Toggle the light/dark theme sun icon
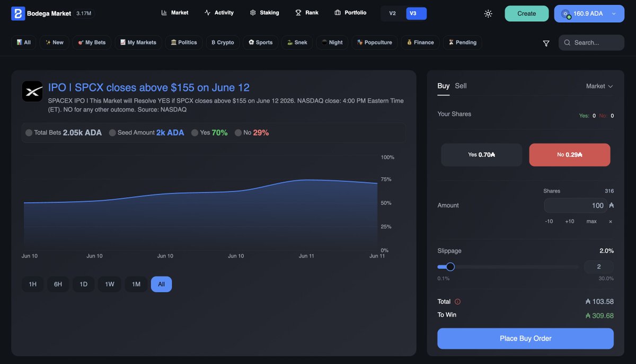 pos(488,14)
